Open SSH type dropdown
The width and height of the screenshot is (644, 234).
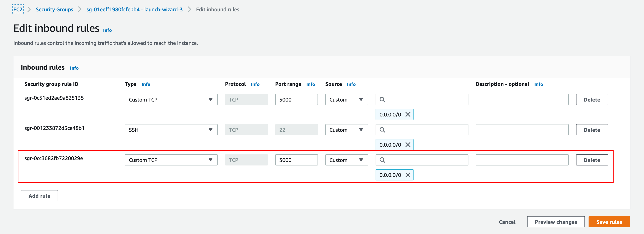click(171, 130)
